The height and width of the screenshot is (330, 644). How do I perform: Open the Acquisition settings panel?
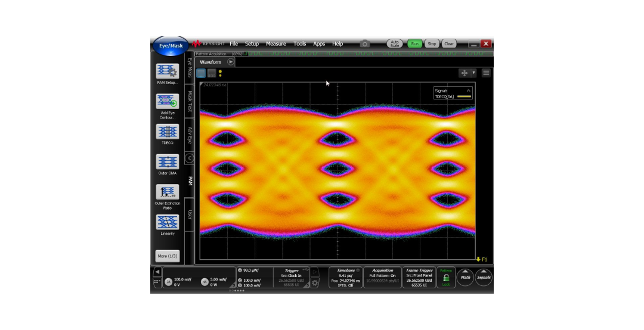click(x=382, y=278)
